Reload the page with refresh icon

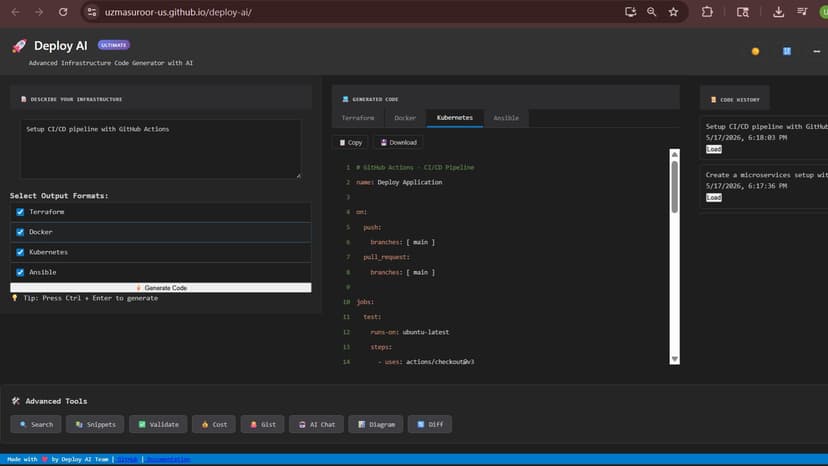(x=63, y=12)
